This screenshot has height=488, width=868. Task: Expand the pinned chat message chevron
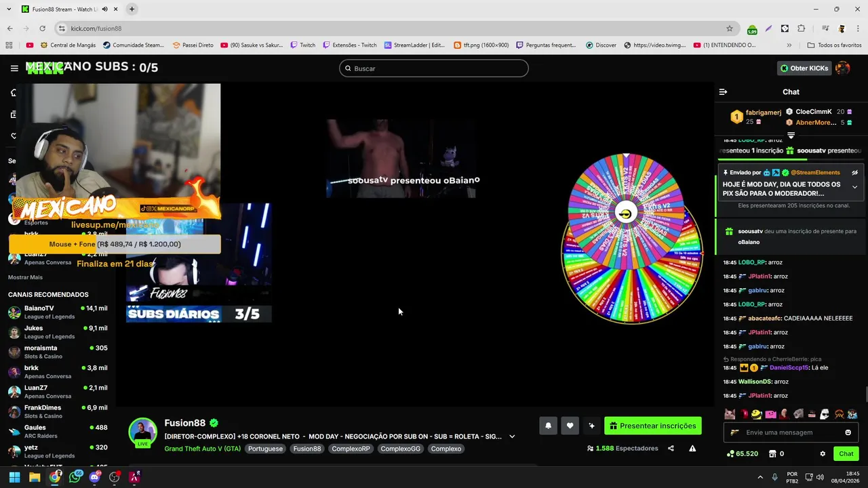854,187
